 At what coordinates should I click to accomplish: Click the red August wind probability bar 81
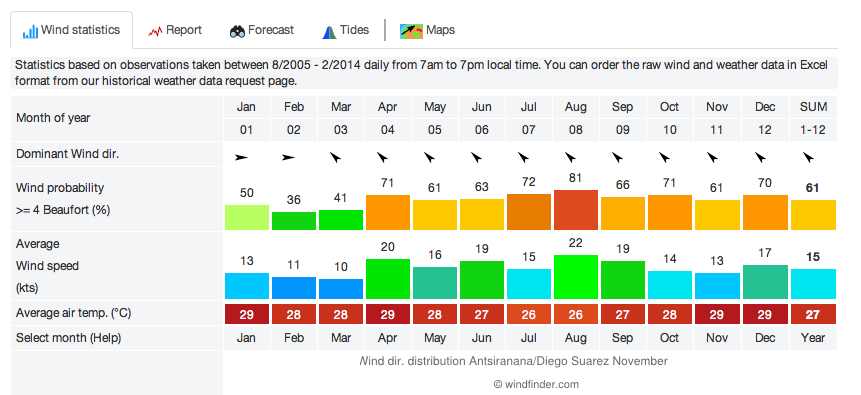coord(575,210)
